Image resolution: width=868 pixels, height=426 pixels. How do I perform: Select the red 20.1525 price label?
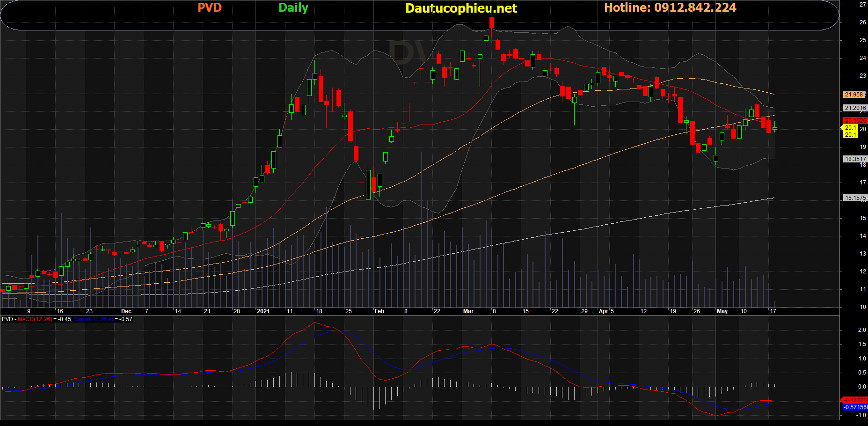click(855, 121)
